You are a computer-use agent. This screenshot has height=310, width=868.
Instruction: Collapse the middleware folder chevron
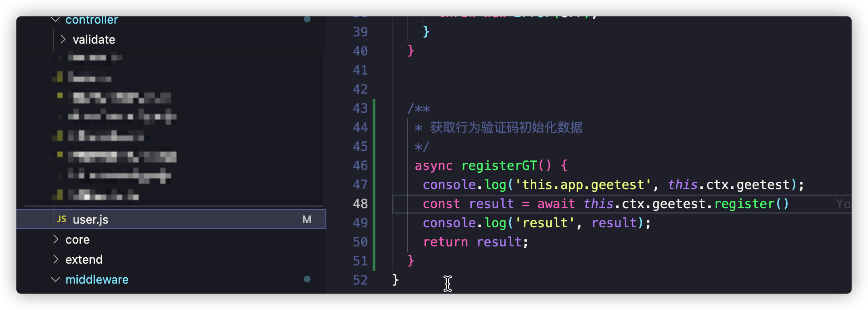55,279
